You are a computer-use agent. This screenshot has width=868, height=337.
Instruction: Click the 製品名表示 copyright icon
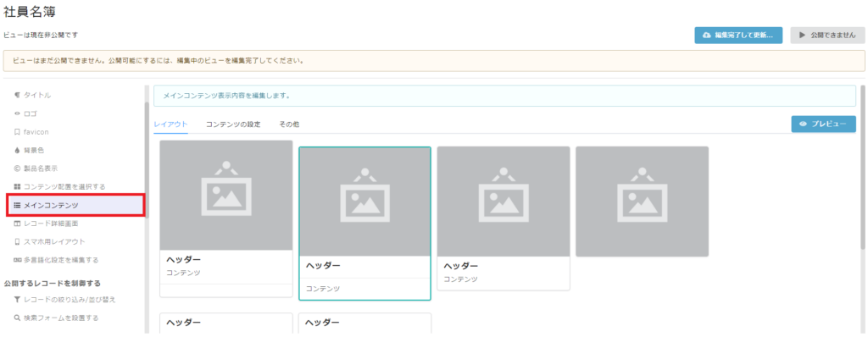pos(17,168)
